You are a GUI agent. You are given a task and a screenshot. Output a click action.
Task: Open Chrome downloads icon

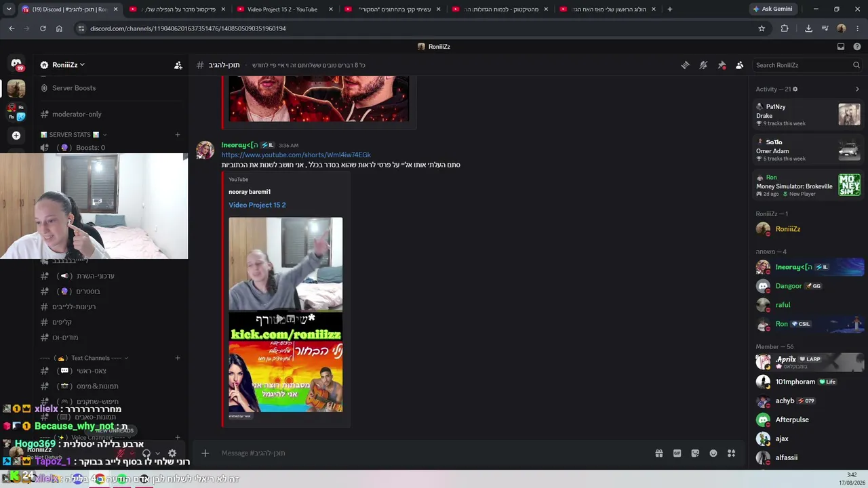808,28
